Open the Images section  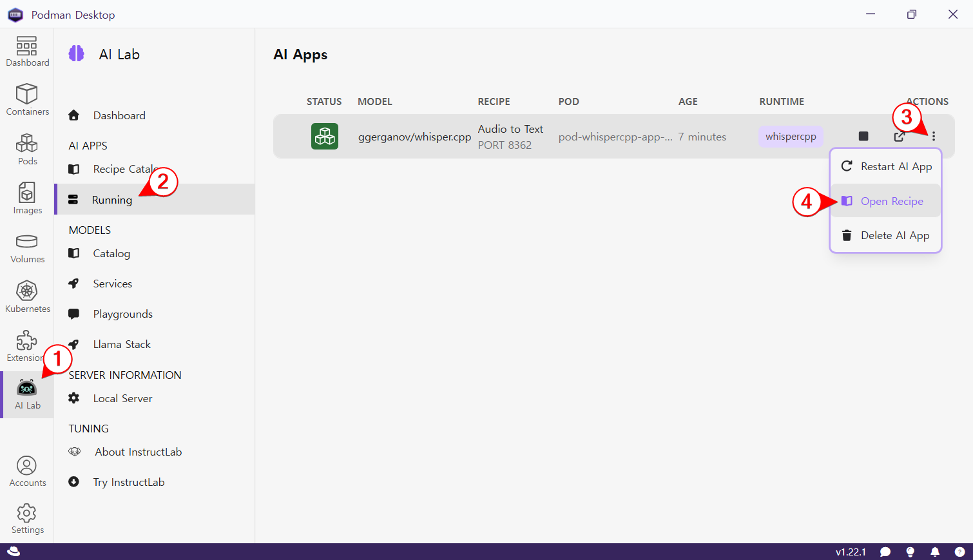(27, 198)
